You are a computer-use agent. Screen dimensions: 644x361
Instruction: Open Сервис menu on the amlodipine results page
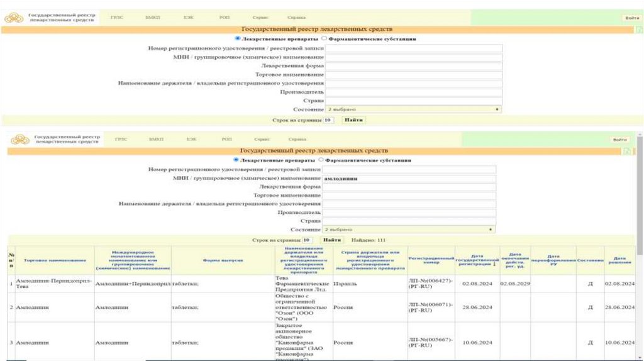[x=262, y=139]
